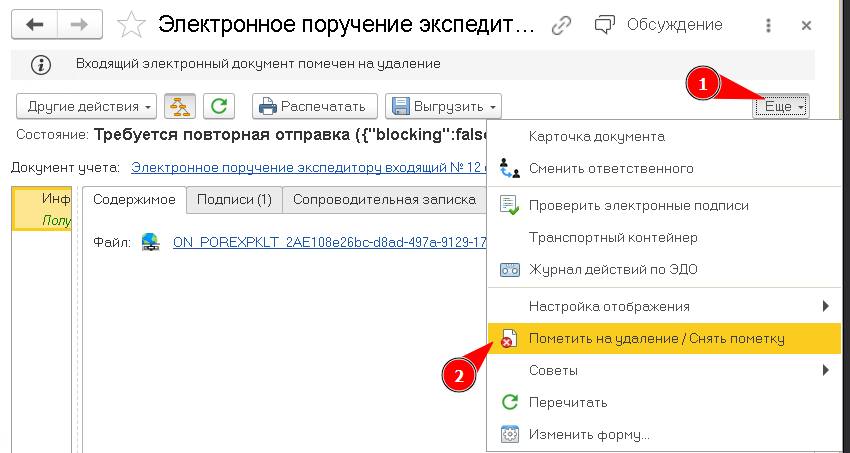Select Перечитать in the menu
850x453 pixels.
664,403
